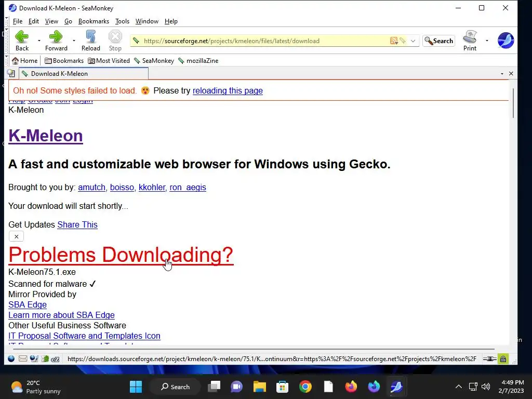Expand the Print options dropdown arrow
This screenshot has height=399, width=532.
click(x=487, y=41)
